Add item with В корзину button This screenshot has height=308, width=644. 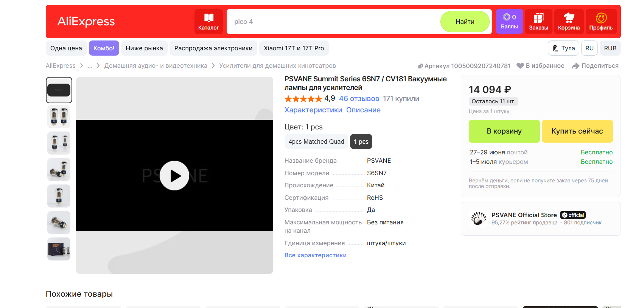(504, 131)
